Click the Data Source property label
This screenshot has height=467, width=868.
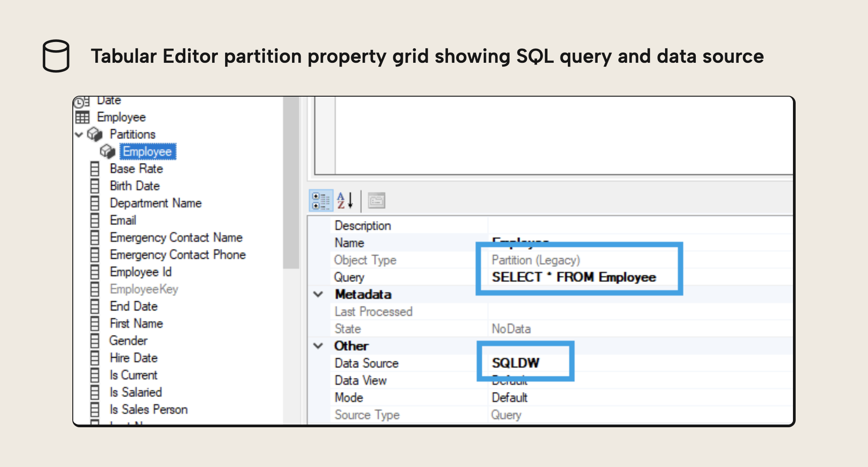point(367,363)
